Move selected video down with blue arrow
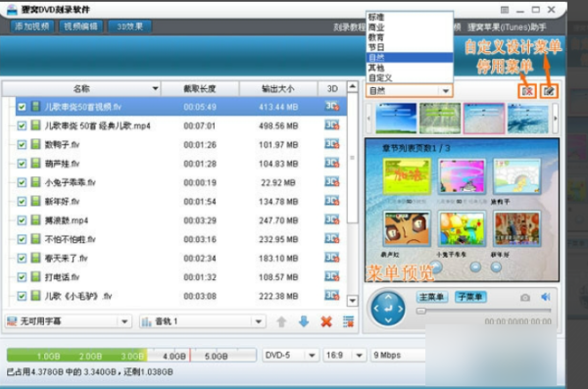The width and height of the screenshot is (588, 389). pyautogui.click(x=304, y=321)
